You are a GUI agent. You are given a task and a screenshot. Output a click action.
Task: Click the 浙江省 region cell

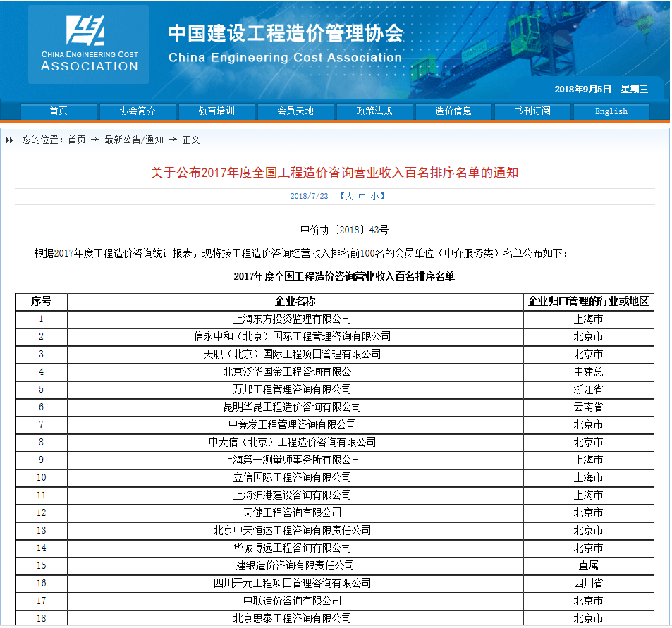(588, 389)
